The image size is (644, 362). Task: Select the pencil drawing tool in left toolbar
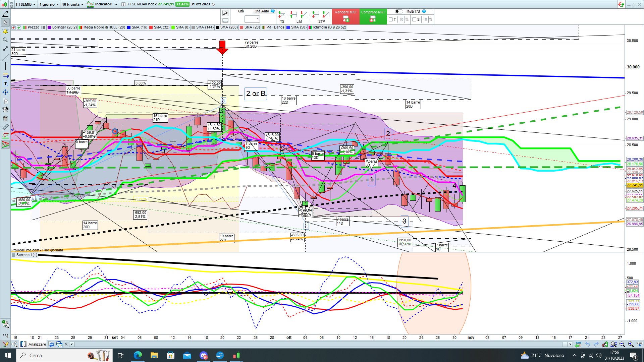(x=5, y=14)
